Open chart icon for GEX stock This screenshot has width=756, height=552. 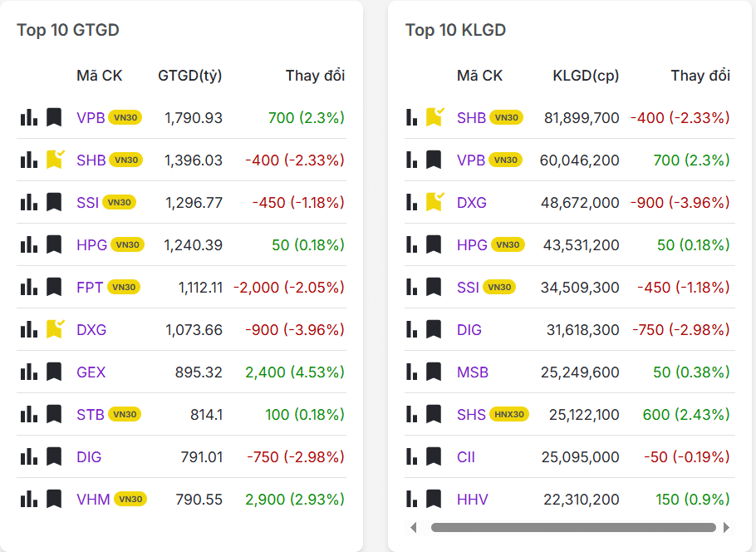click(x=29, y=372)
